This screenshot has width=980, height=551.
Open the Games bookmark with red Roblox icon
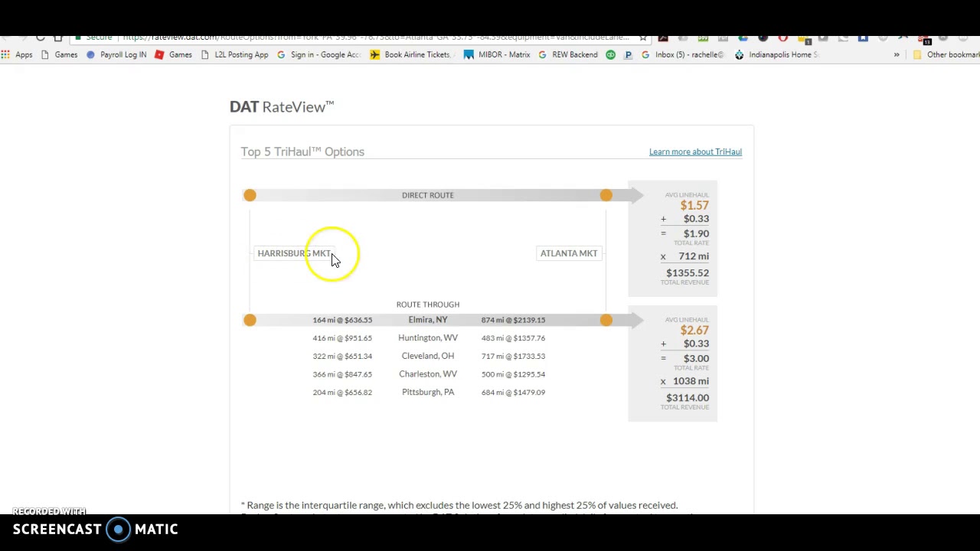point(173,54)
